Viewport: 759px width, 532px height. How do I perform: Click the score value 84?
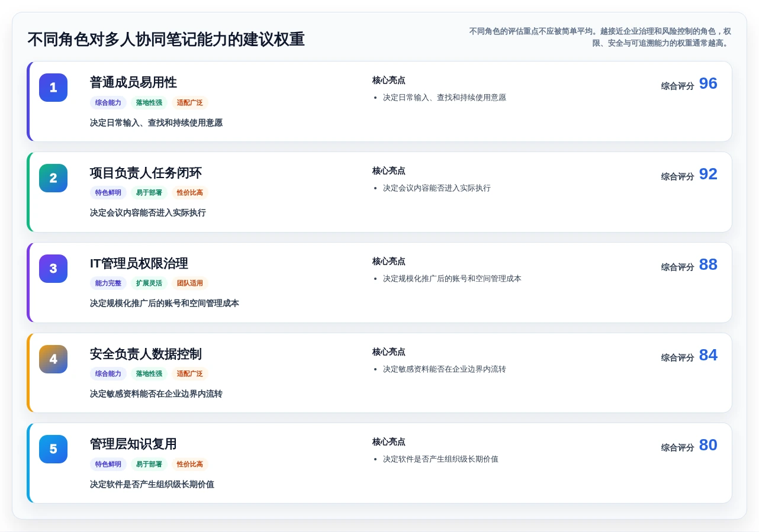click(708, 355)
